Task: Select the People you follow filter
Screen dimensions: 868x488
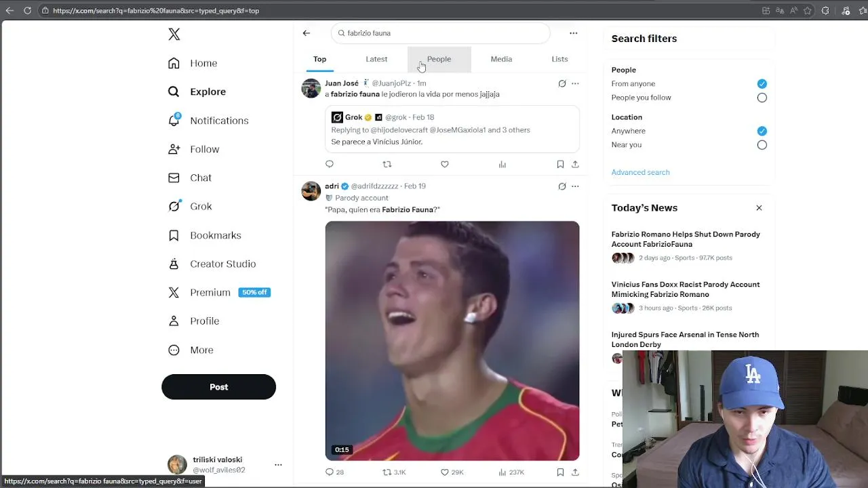Action: pos(762,98)
